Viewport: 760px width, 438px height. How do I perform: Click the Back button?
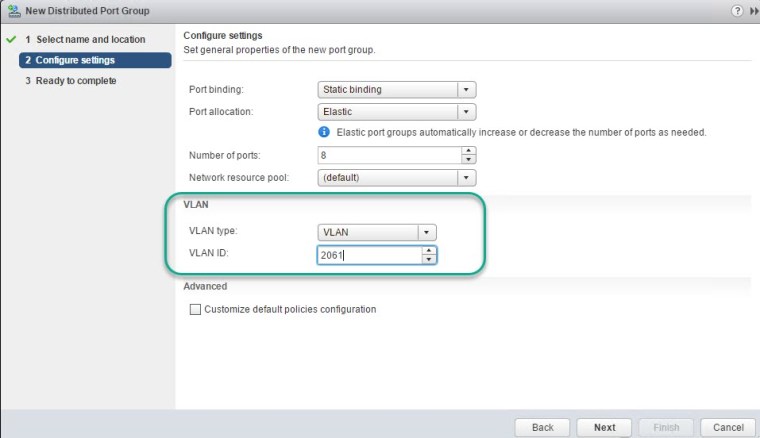coord(542,427)
